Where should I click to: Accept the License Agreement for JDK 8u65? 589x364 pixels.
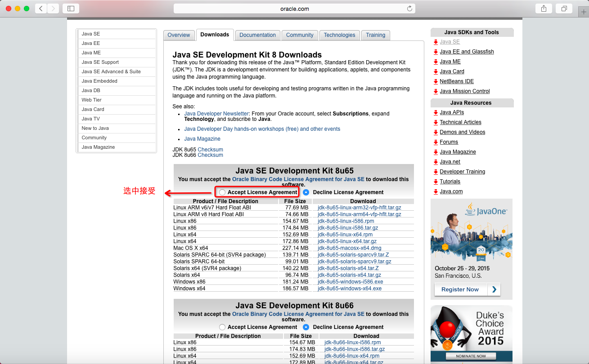pos(222,192)
